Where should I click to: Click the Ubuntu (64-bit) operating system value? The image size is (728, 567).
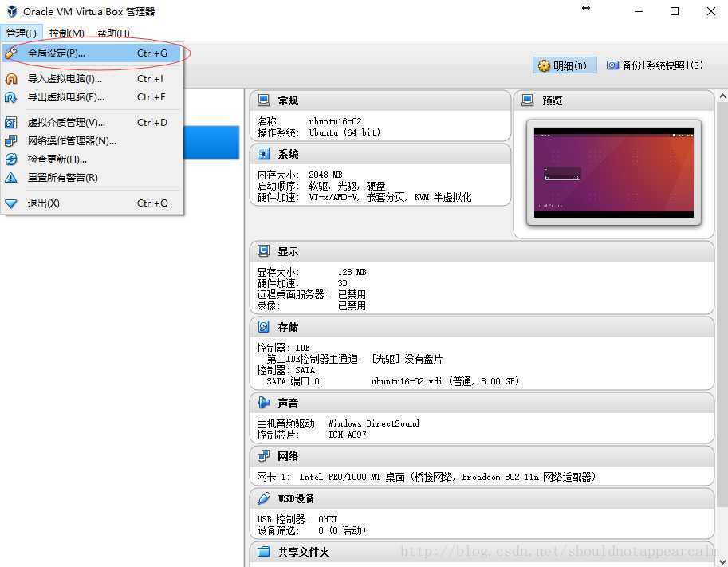[x=345, y=132]
